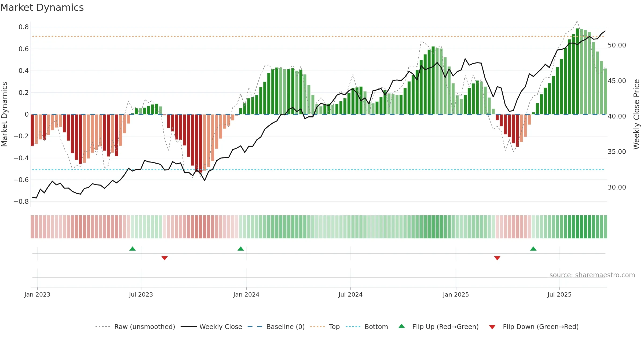Click the Jan 2025 axis label
This screenshot has height=362, width=644.
coord(456,294)
